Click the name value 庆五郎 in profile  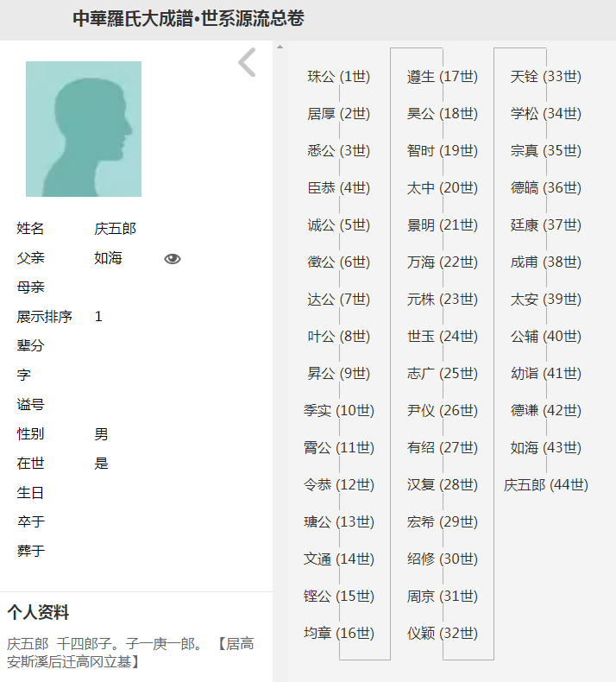[x=116, y=229]
